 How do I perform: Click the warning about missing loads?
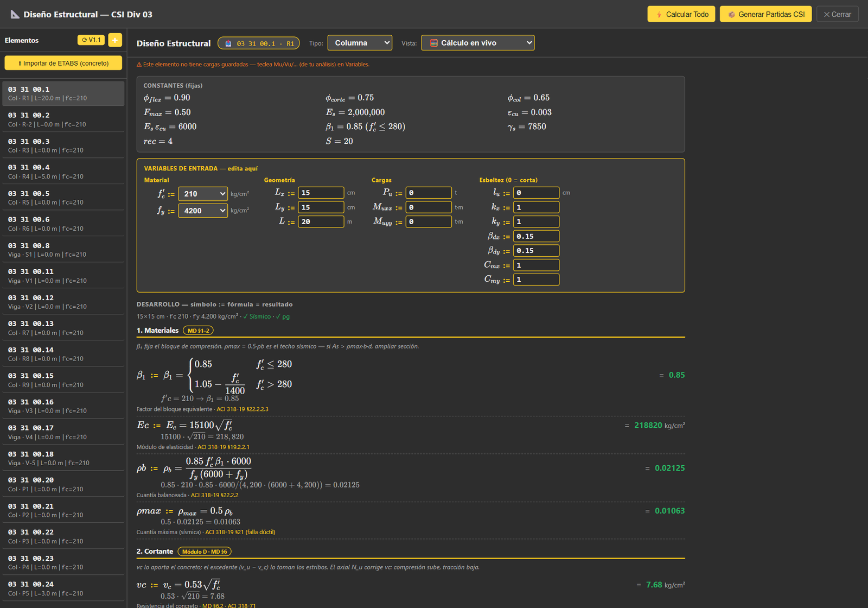(x=253, y=65)
